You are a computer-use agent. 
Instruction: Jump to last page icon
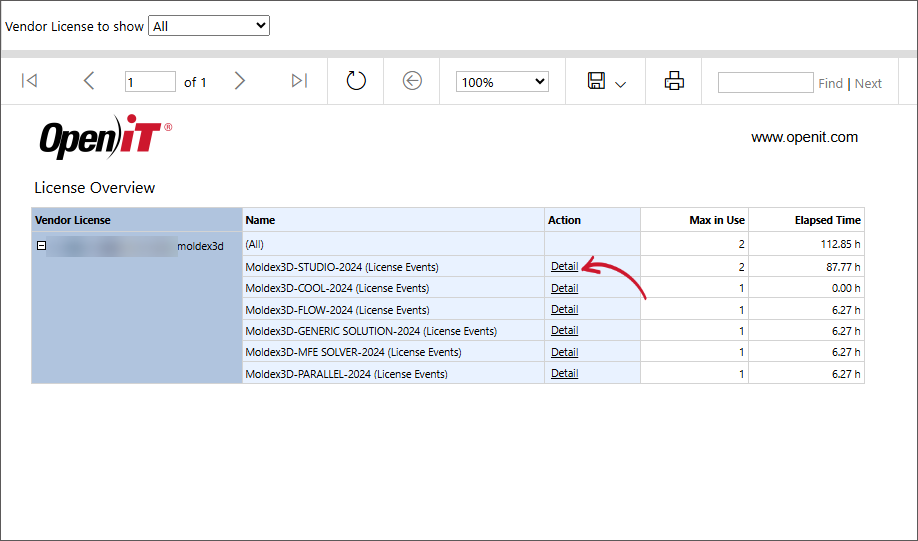299,80
